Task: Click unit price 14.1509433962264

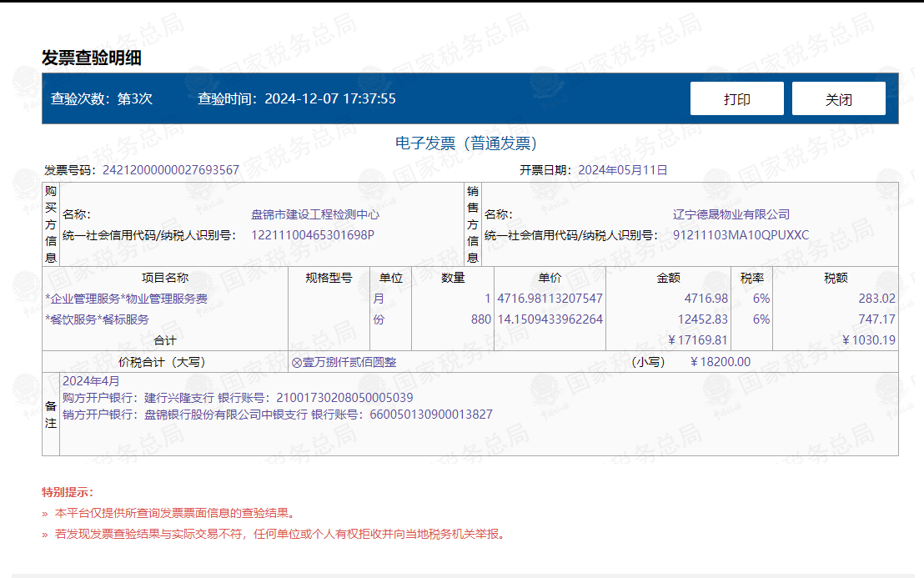Action: pyautogui.click(x=550, y=319)
